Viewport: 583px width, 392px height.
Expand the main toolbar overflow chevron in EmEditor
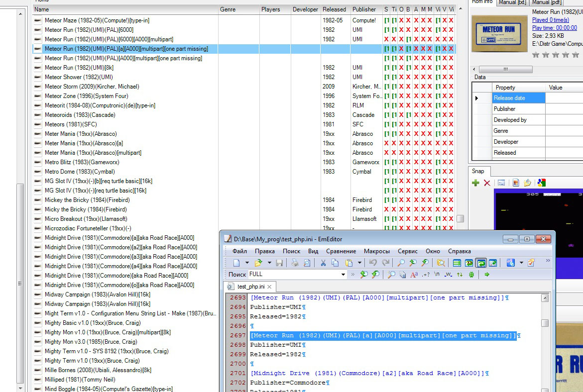548,261
